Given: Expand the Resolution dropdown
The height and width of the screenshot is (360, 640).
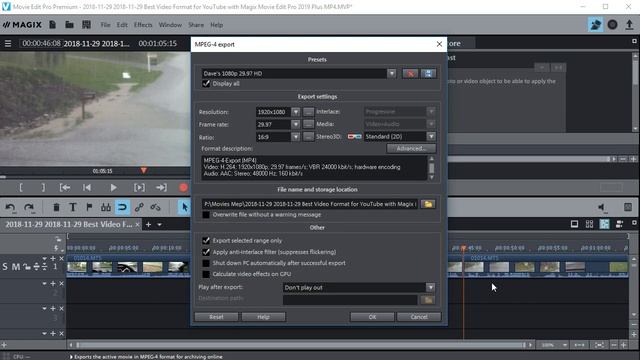Looking at the screenshot, I should tap(296, 112).
